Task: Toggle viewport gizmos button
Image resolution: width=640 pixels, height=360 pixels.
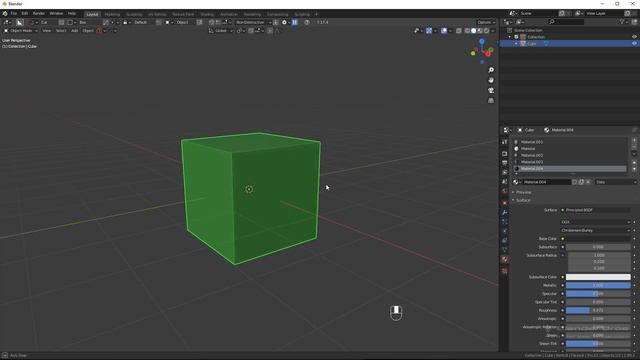Action: click(429, 31)
